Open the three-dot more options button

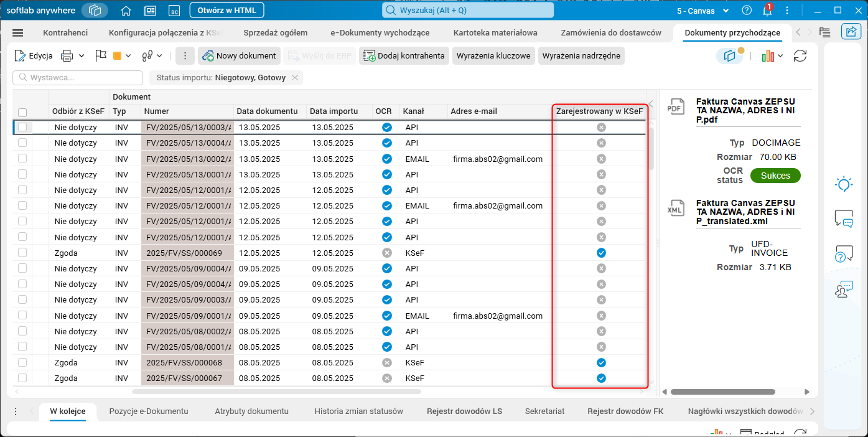pos(185,56)
